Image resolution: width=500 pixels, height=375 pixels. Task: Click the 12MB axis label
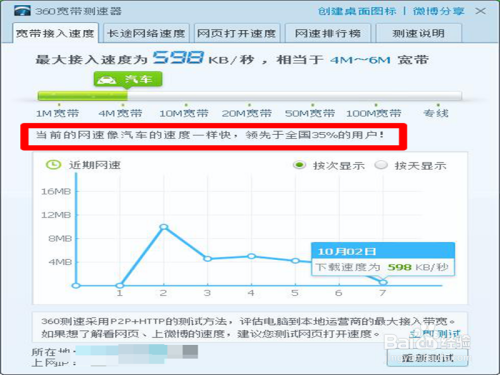click(56, 215)
